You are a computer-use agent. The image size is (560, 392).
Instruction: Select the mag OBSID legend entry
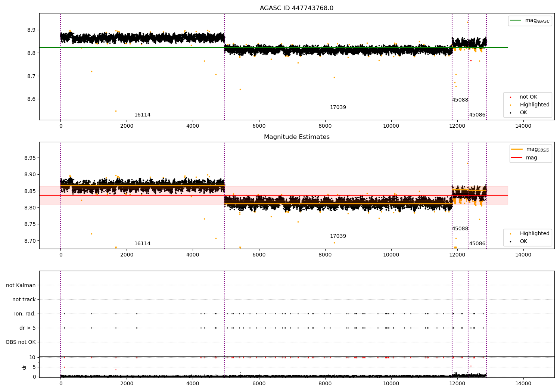531,149
